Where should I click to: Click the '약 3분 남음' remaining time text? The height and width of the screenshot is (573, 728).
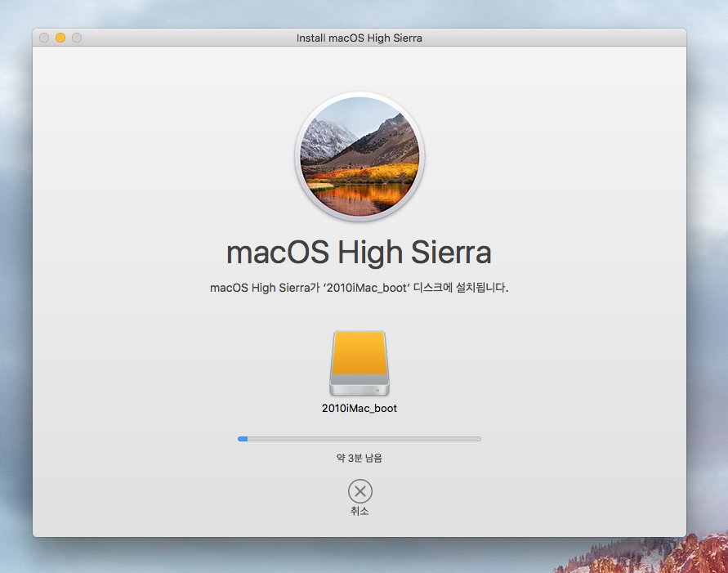[x=360, y=459]
